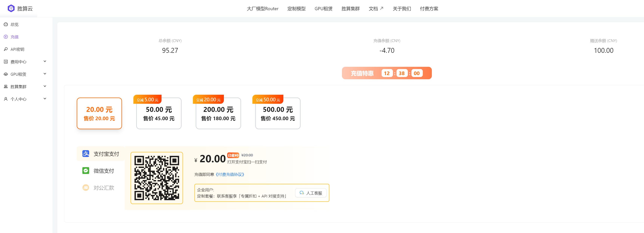Click the 费用中心 list icon
This screenshot has width=644, height=233.
[6, 62]
